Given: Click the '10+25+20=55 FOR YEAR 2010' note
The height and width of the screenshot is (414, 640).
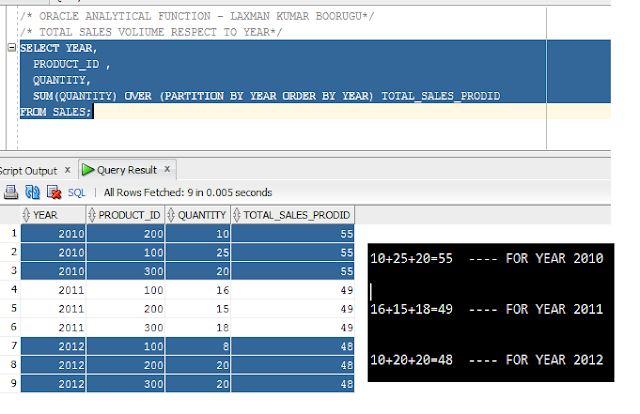Looking at the screenshot, I should pos(487,258).
